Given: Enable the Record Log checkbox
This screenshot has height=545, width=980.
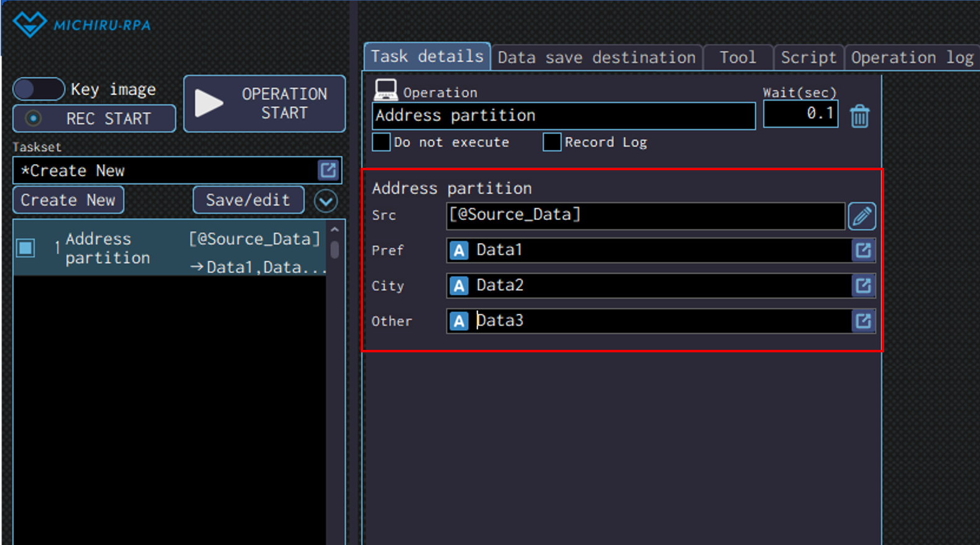Looking at the screenshot, I should point(552,142).
